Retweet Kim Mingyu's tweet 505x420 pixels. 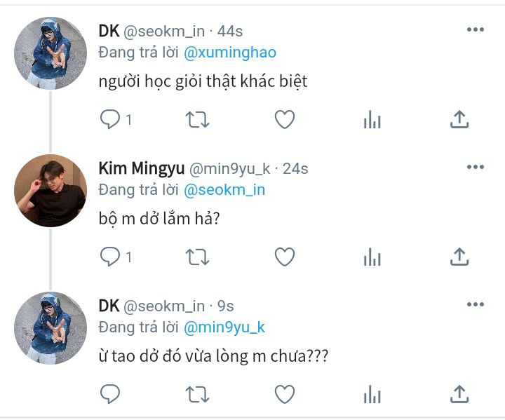(197, 257)
